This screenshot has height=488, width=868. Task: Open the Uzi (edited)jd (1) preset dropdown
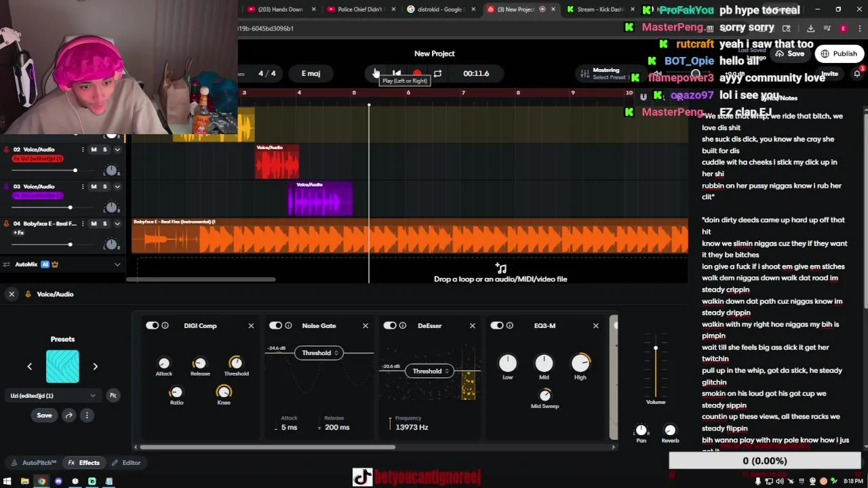[52, 396]
